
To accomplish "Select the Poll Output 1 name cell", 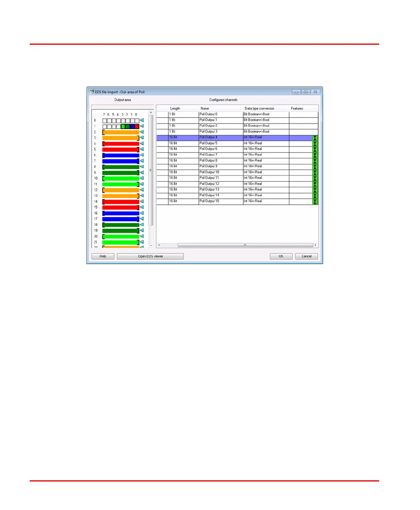I will [x=221, y=120].
